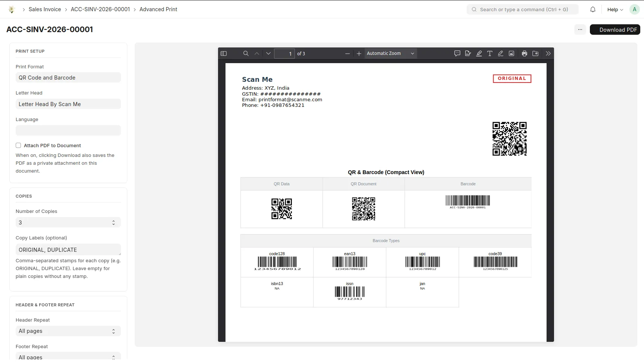Open the add image annotation tool

tap(511, 53)
